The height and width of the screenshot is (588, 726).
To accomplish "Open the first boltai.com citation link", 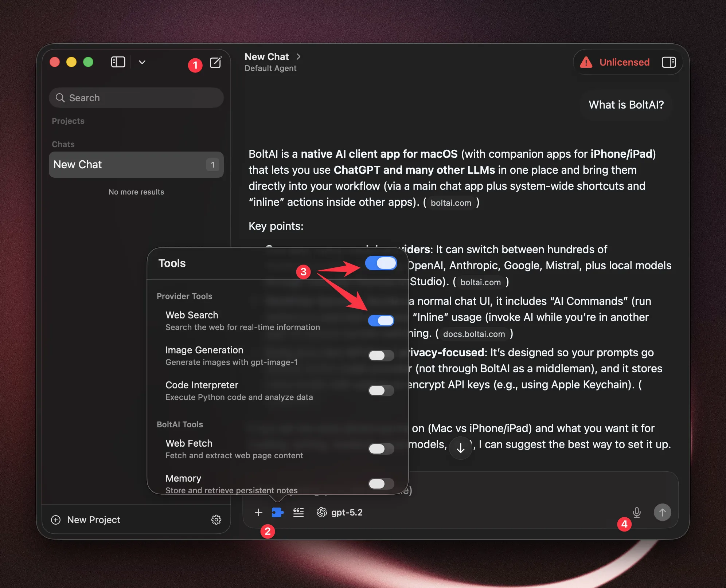I will point(451,203).
